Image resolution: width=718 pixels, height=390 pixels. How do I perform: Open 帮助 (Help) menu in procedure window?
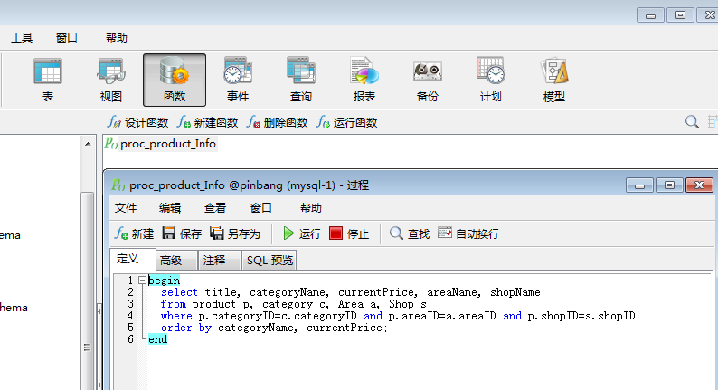tap(310, 208)
